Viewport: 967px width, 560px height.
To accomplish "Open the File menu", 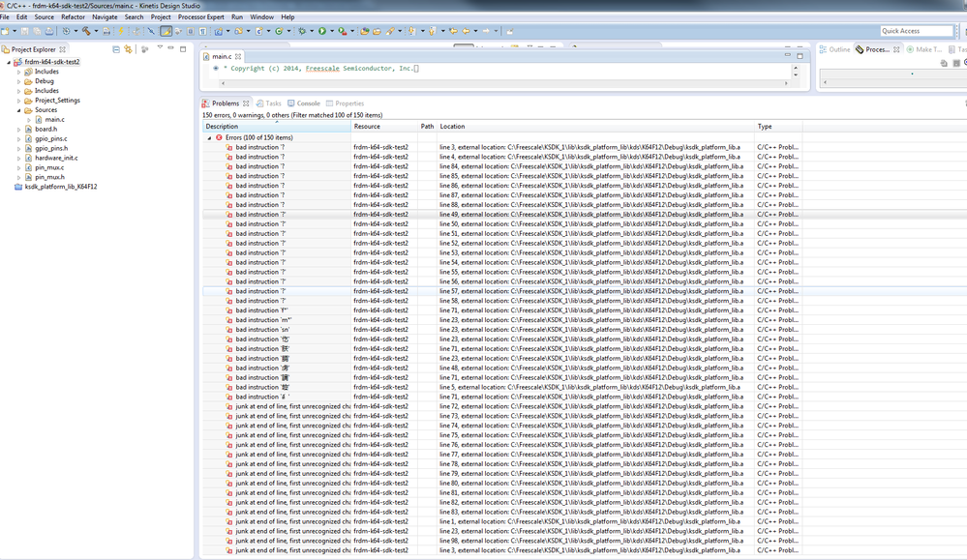I will [x=5, y=17].
